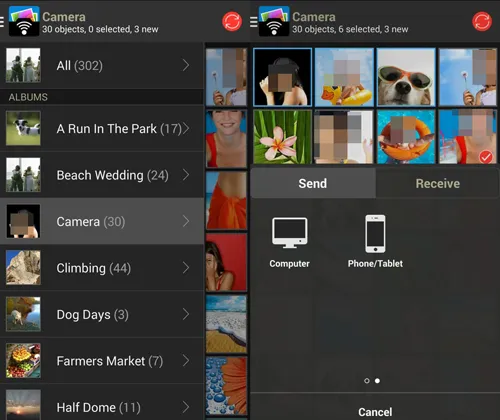The height and width of the screenshot is (420, 500).
Task: Switch to the Send tab
Action: click(x=313, y=183)
